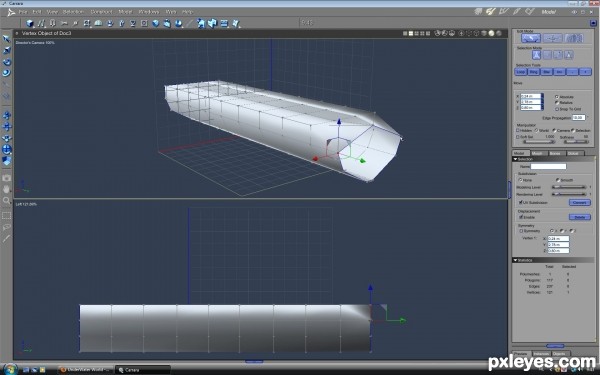
Task: Select the Absolute radio option
Action: (557, 97)
